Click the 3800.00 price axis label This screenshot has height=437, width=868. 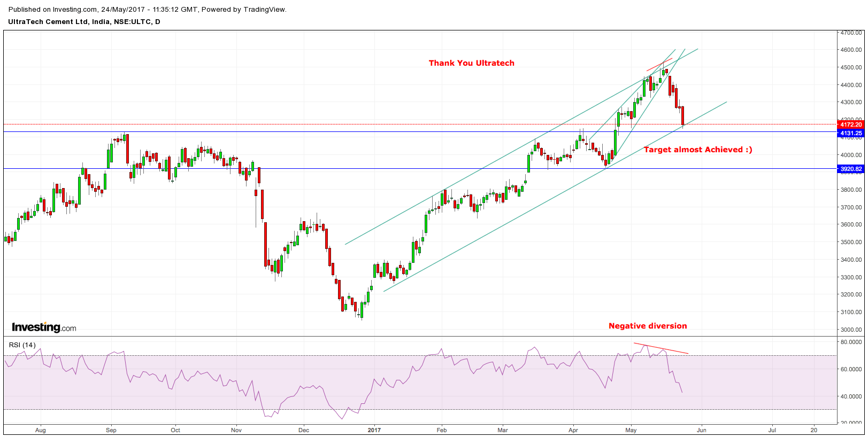(851, 190)
